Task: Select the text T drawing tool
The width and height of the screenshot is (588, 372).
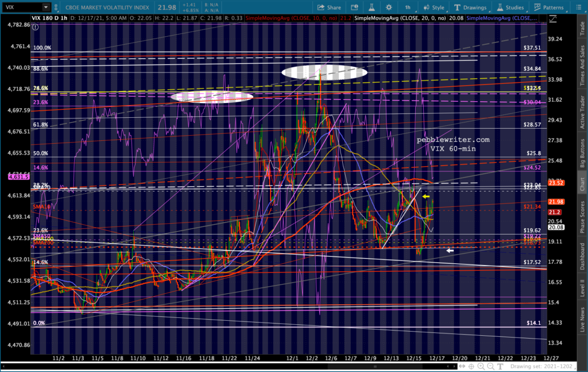Action: coord(500,366)
